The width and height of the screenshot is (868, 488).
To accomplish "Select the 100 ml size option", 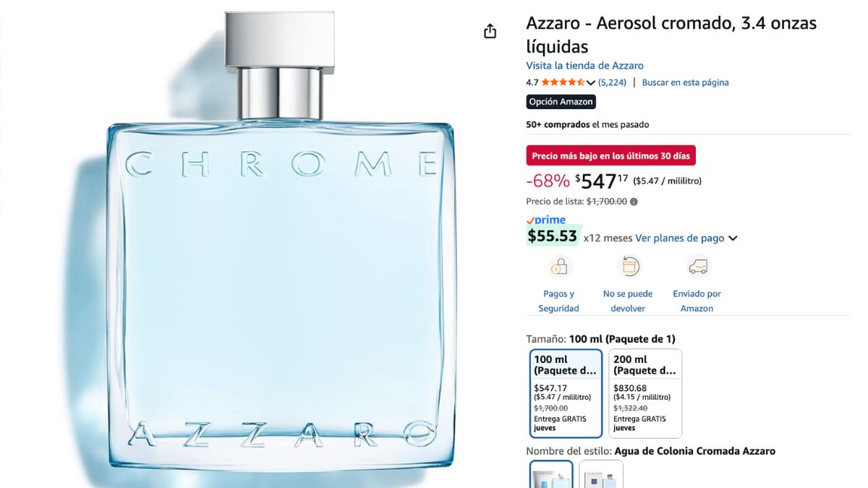I will (566, 393).
